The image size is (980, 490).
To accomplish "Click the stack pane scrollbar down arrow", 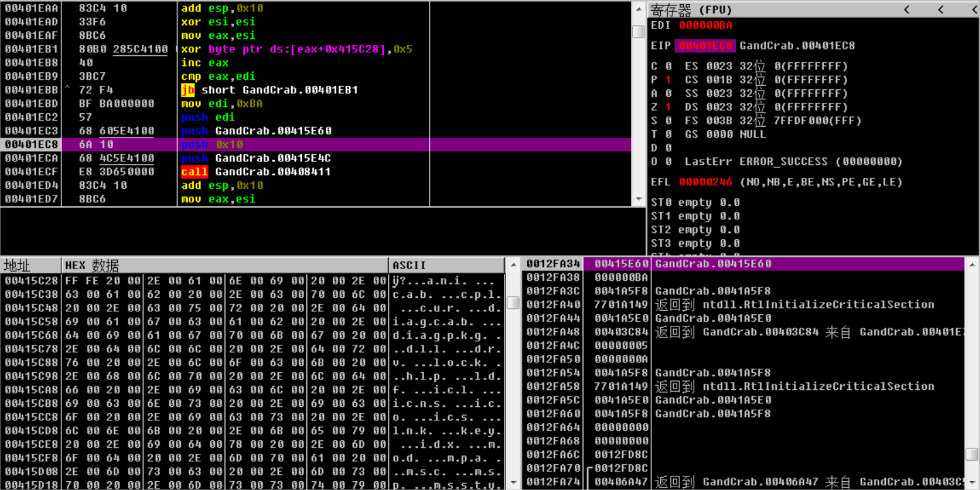I will click(x=972, y=483).
